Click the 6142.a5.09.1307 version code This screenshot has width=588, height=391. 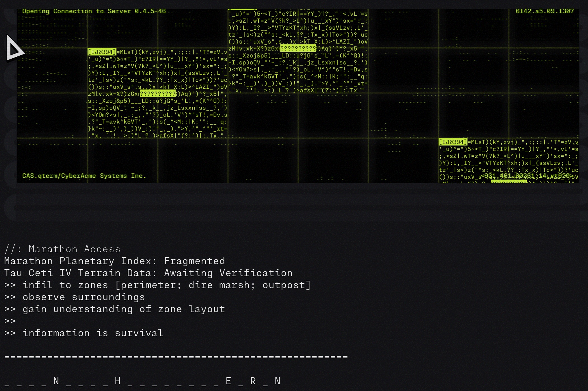544,11
